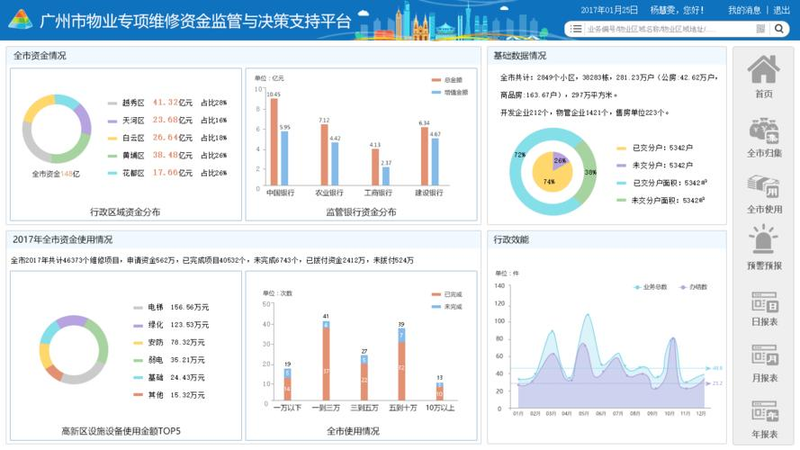The width and height of the screenshot is (800, 450).
Task: Open the 年报表 yearly report icon
Action: tap(764, 411)
